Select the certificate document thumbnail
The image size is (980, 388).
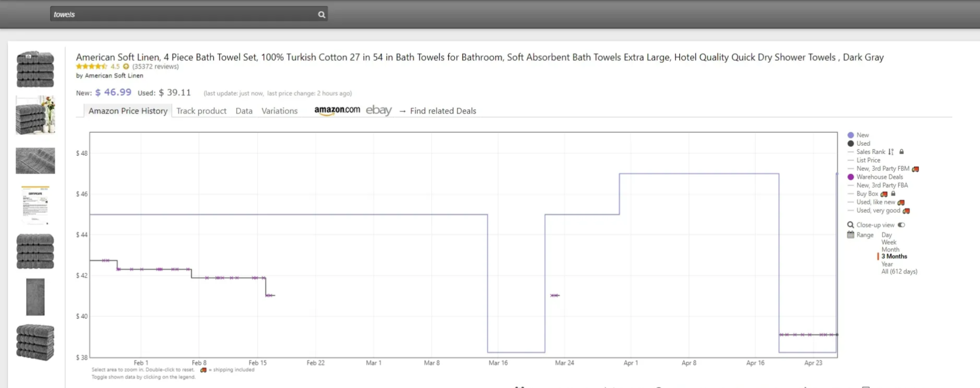(x=35, y=205)
